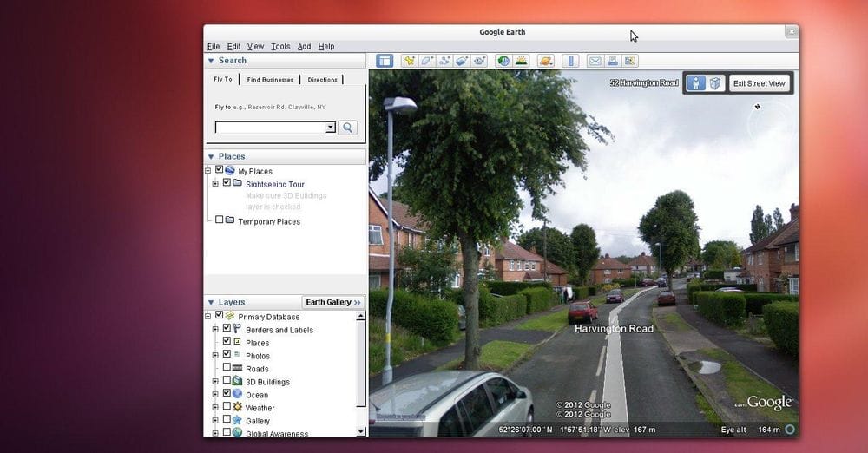Screen dimensions: 868x453
Task: Uncheck the Primary Database checkbox
Action: (x=220, y=315)
